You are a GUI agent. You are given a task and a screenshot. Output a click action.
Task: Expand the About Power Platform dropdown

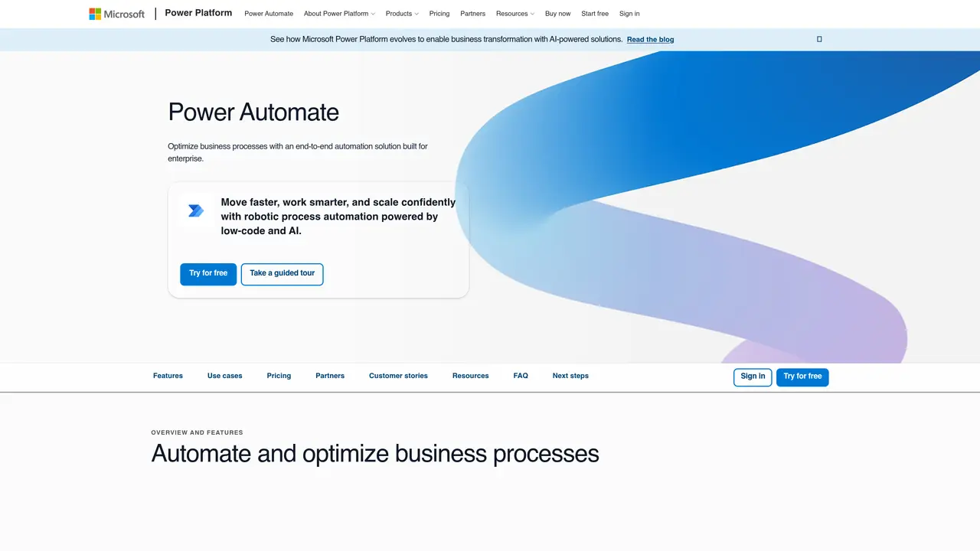[339, 14]
